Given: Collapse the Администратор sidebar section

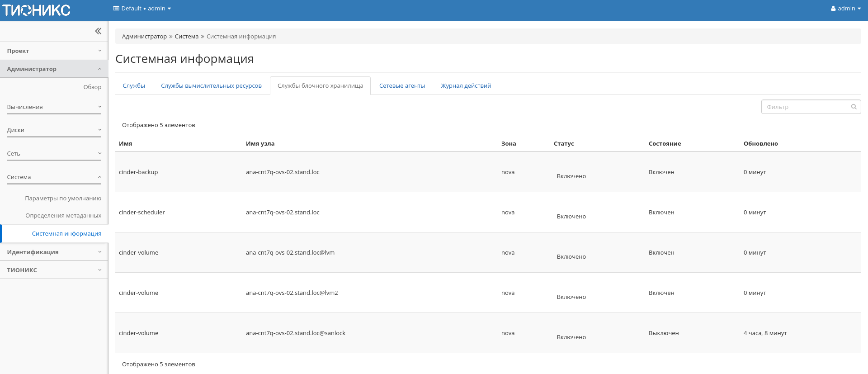Looking at the screenshot, I should pos(54,69).
